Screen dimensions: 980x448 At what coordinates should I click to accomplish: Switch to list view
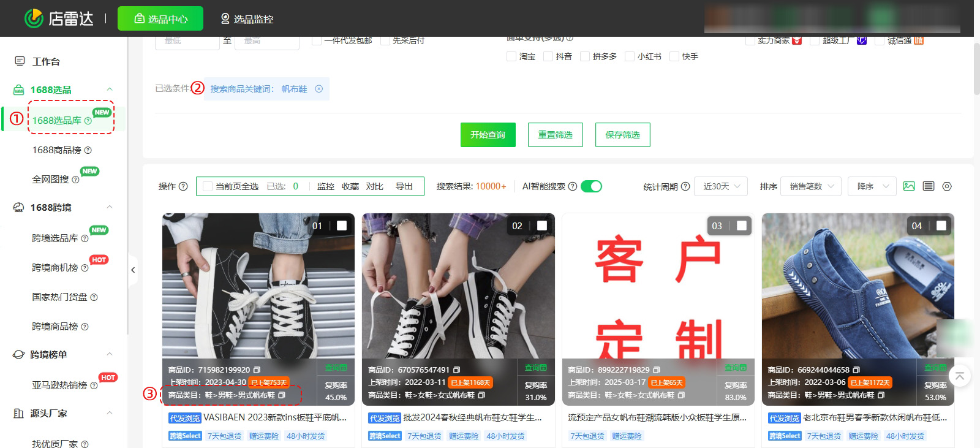(929, 186)
